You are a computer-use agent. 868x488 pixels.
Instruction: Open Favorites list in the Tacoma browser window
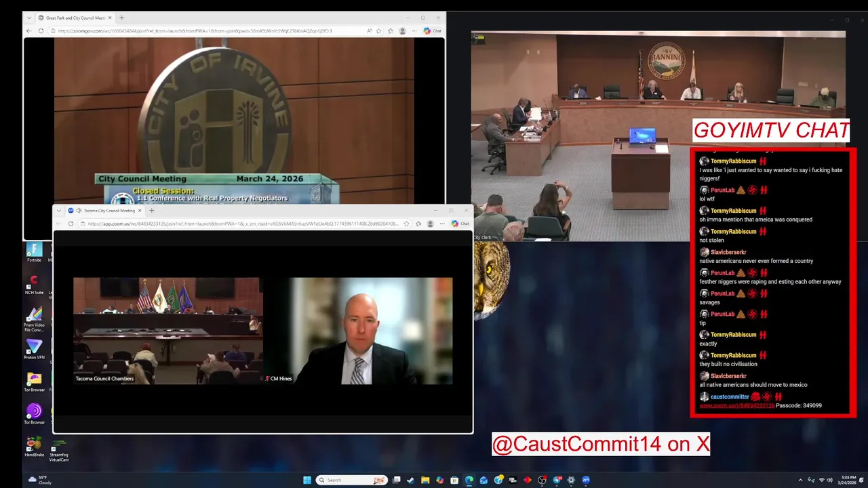point(418,224)
